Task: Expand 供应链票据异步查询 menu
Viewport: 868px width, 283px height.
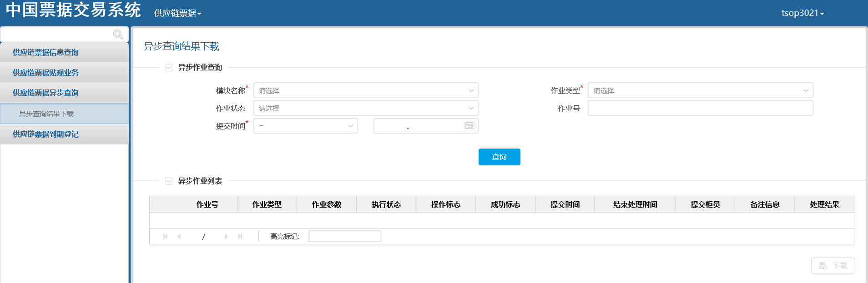Action: (65, 93)
